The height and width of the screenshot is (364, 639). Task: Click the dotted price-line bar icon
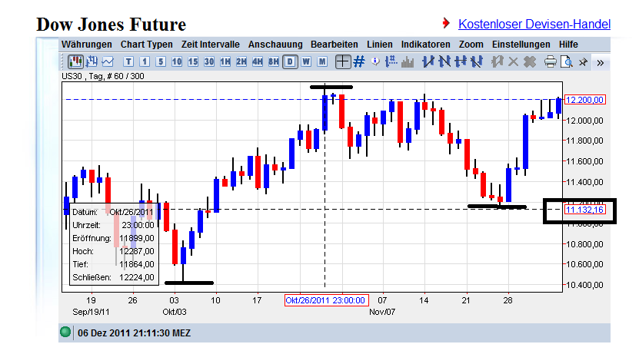(391, 62)
